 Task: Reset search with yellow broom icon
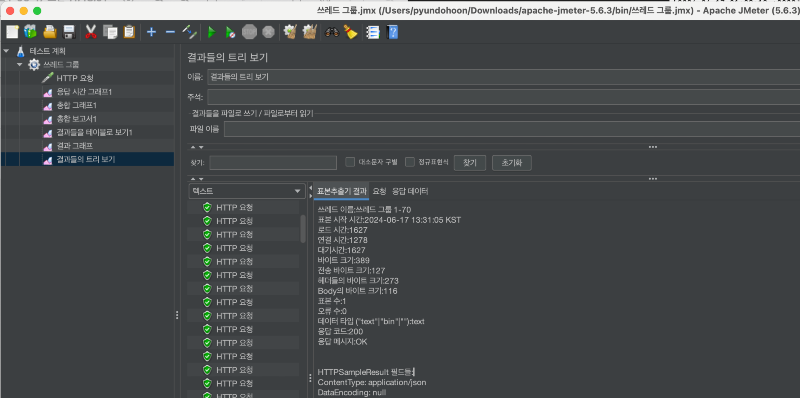[x=351, y=32]
